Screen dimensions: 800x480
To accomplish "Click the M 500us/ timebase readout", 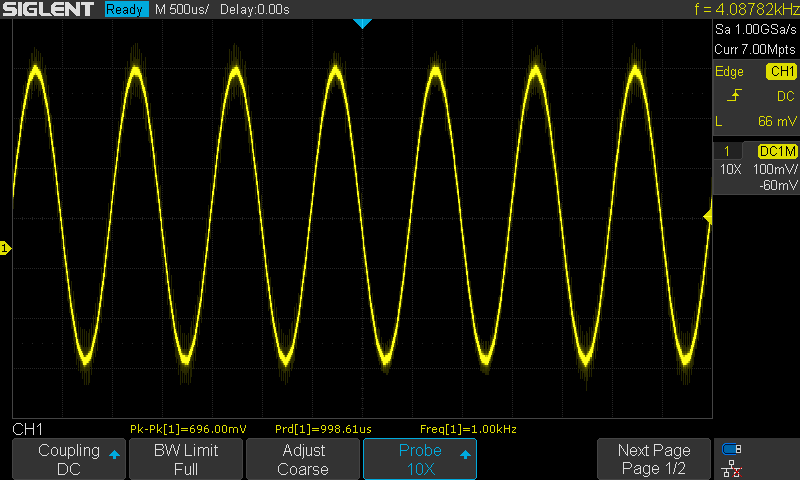I will pyautogui.click(x=182, y=10).
